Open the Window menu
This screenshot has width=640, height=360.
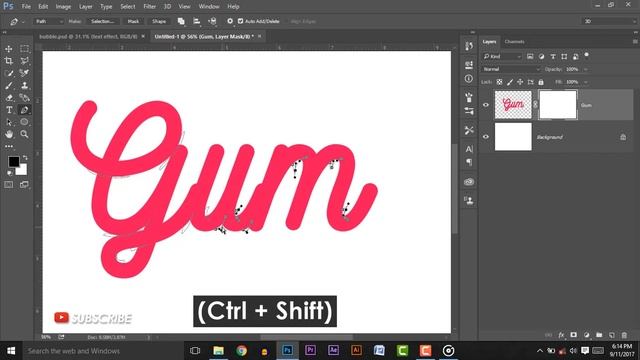[209, 7]
